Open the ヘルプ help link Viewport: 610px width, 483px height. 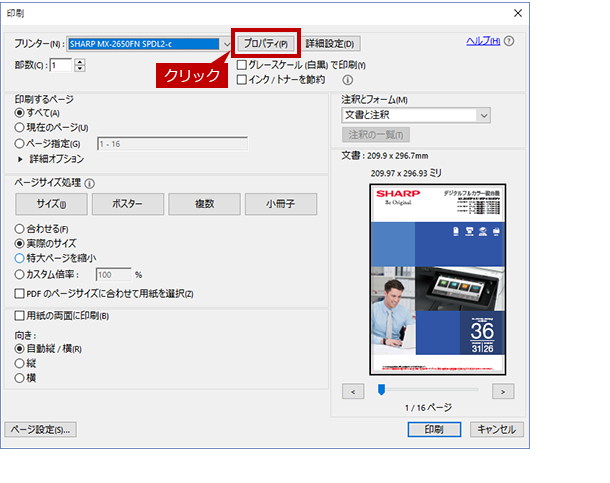click(483, 41)
